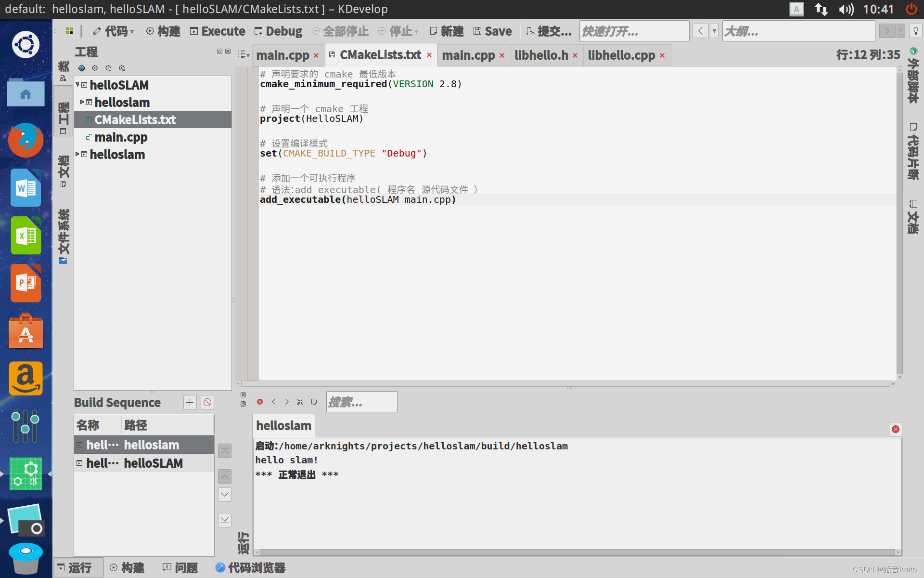Click the Execute button in the toolbar
The image size is (924, 578).
[x=217, y=31]
